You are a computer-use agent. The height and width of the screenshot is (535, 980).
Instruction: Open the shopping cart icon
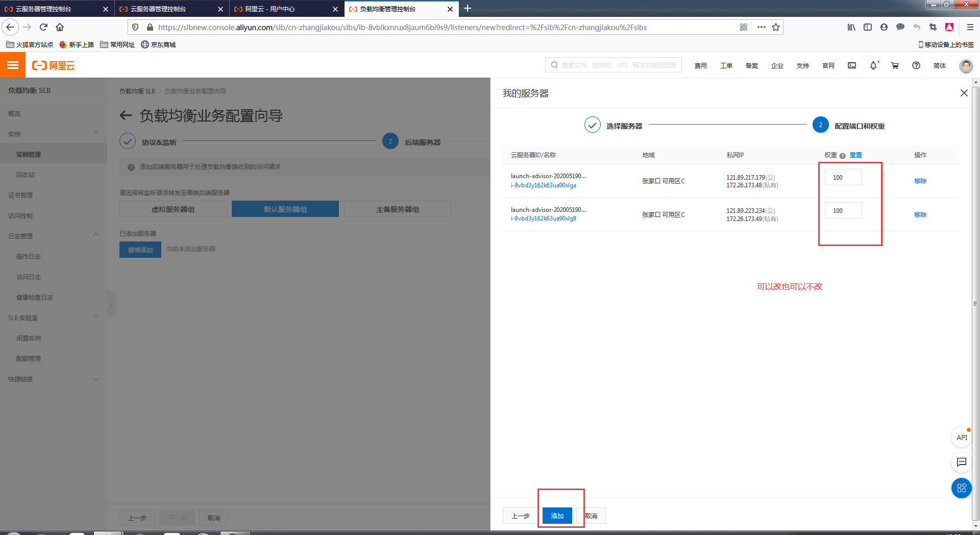895,65
